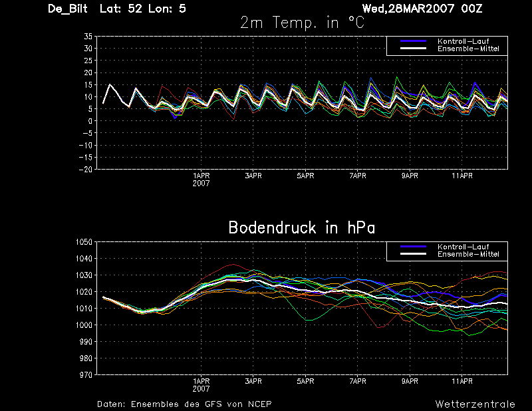
Task: Click the Kontroll-Lauf label in the temperature legend
Action: (x=463, y=41)
